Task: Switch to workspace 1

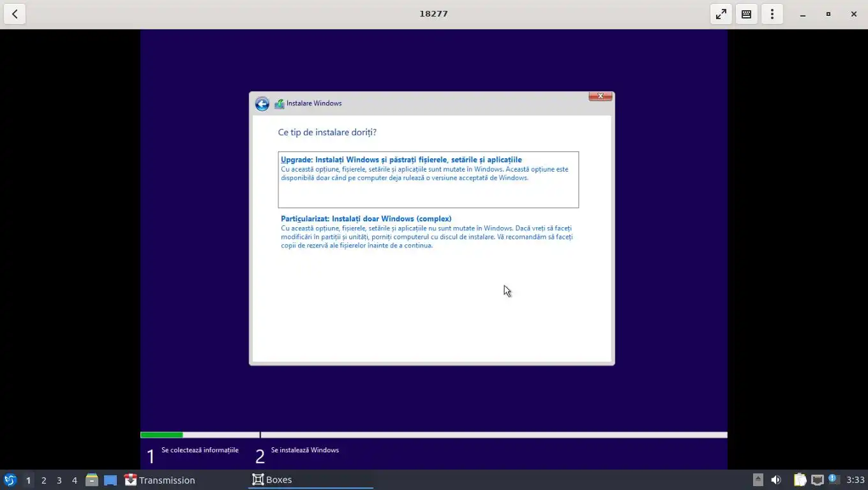Action: pyautogui.click(x=28, y=480)
